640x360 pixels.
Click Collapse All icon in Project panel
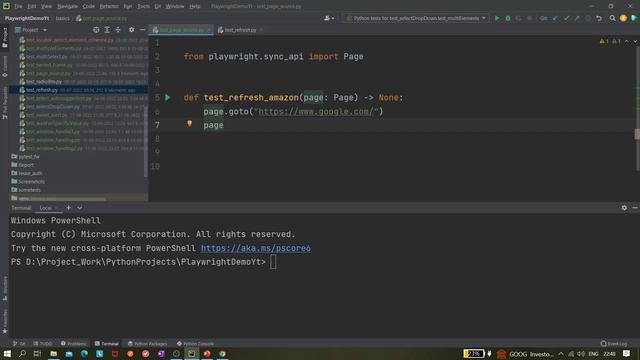[x=118, y=30]
